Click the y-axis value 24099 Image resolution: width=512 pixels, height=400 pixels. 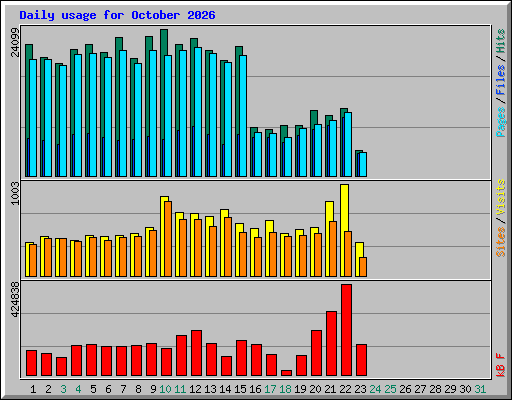tap(15, 42)
